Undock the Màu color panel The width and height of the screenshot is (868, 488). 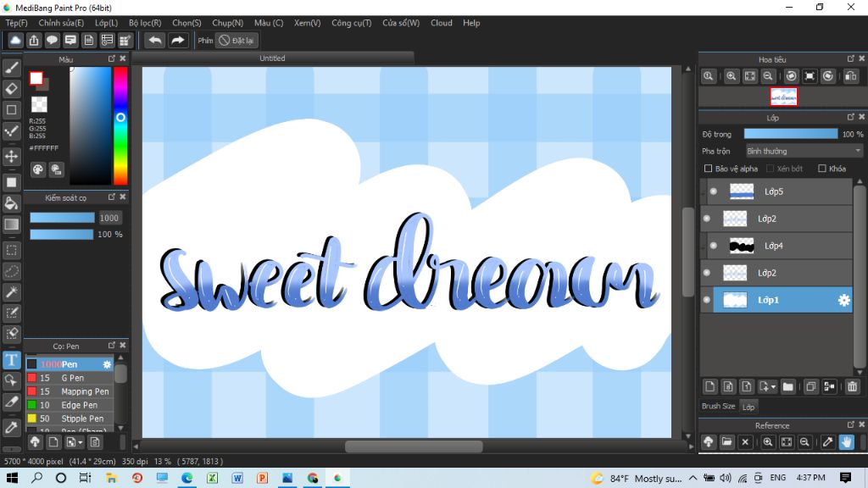112,58
